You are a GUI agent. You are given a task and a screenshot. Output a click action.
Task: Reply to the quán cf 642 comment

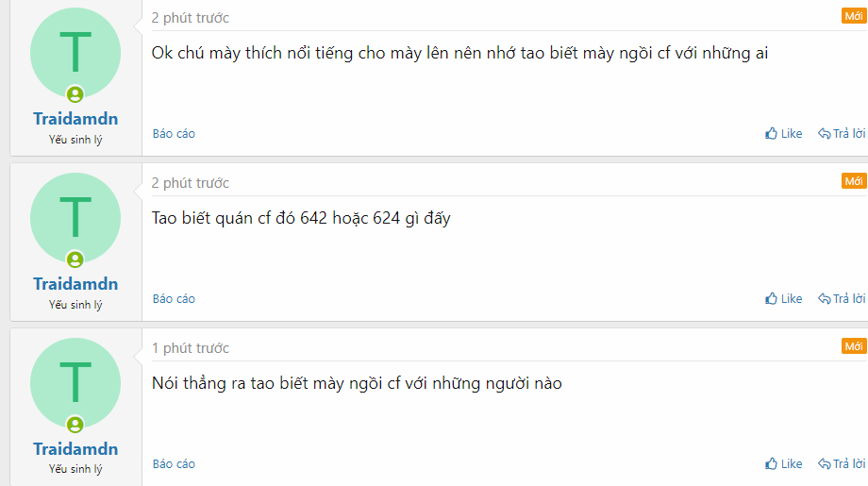point(842,298)
